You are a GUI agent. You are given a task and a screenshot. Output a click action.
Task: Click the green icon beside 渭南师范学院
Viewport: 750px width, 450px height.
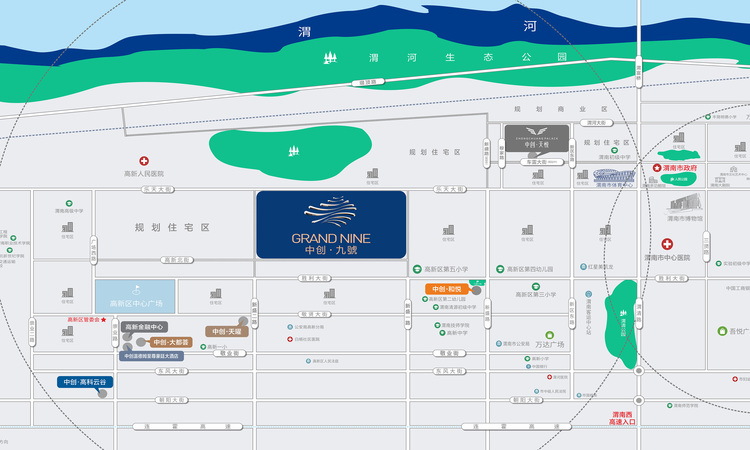click(670, 406)
